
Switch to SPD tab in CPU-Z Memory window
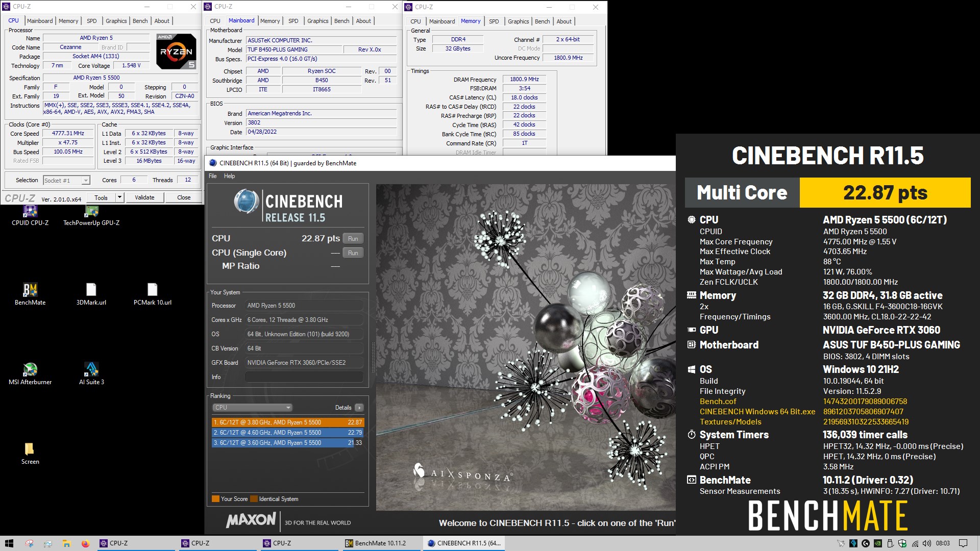coord(494,21)
